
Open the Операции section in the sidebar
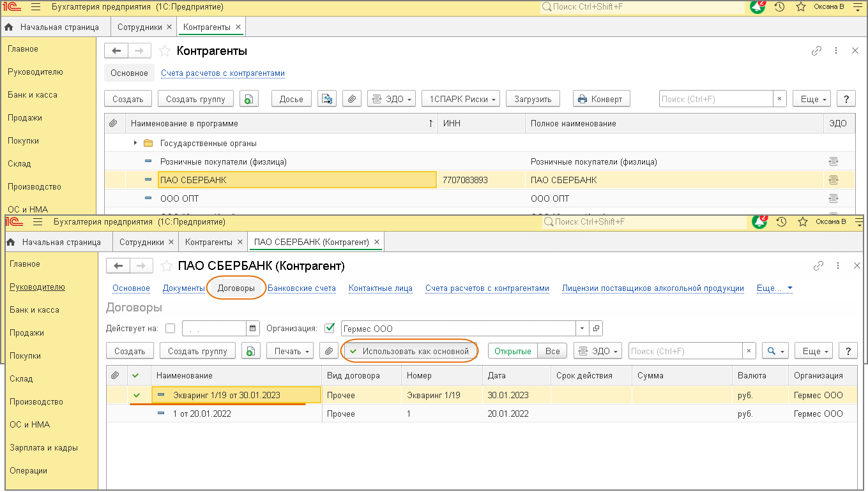click(28, 471)
